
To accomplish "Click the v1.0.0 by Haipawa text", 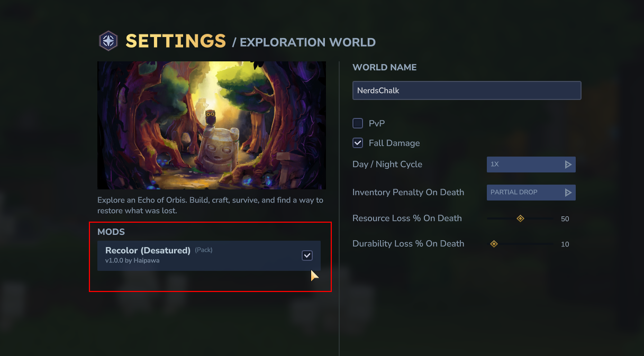I will click(x=132, y=261).
